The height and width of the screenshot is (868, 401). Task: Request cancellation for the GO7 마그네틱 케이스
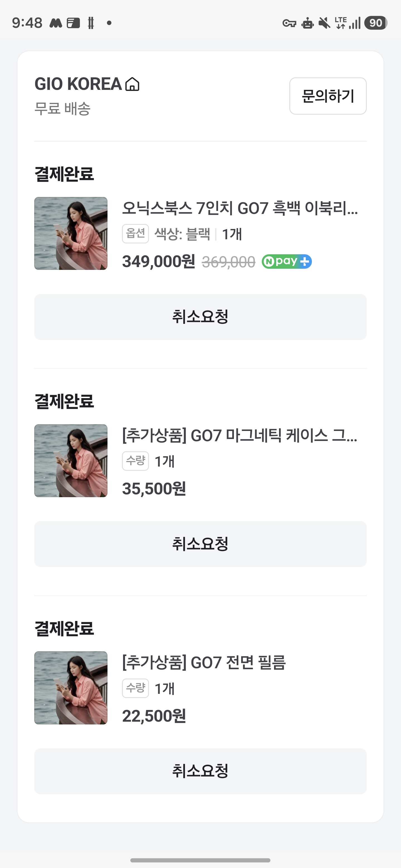tap(200, 544)
